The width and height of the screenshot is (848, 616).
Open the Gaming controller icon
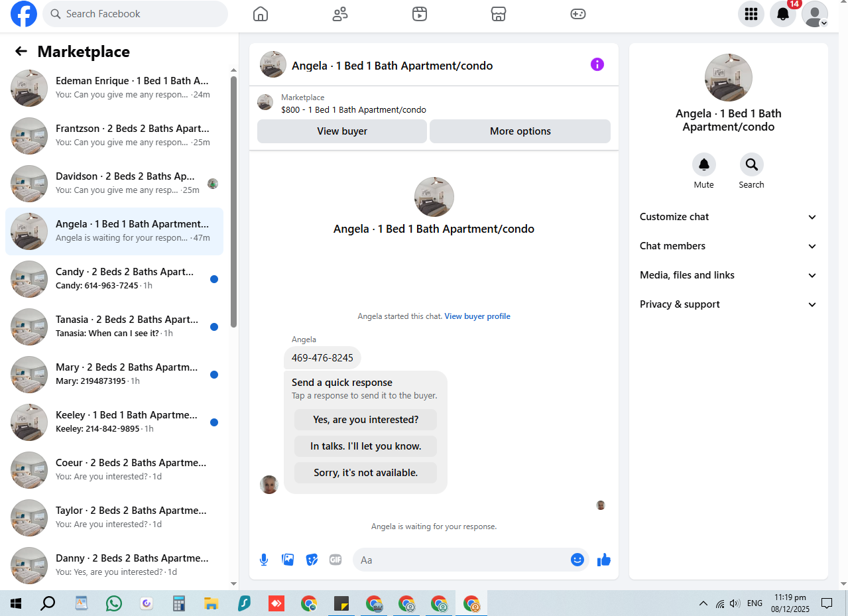click(x=578, y=14)
